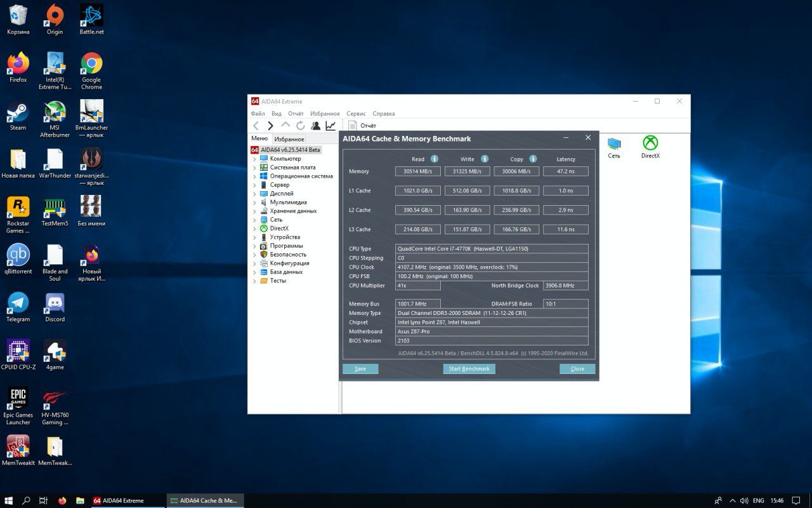Open the Избранное menu in the menu bar

pos(325,114)
